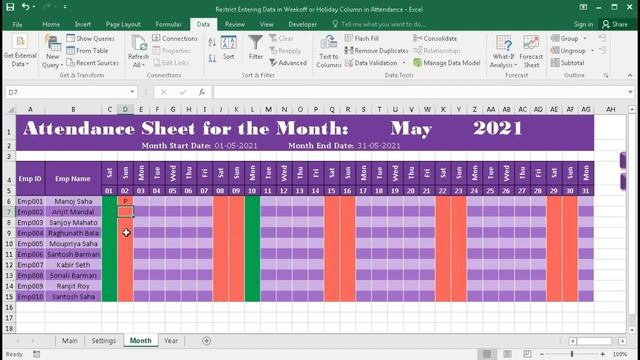Select the Select All corner button
640x360 pixels.
[11, 109]
